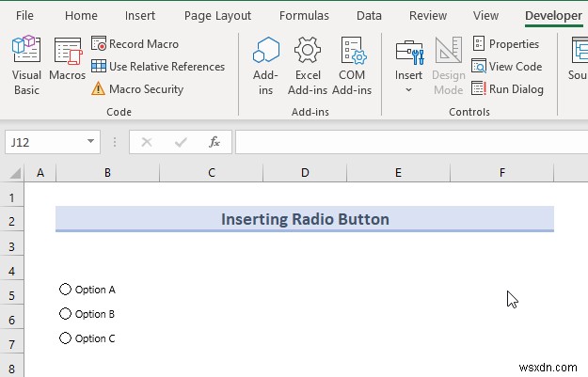Image resolution: width=588 pixels, height=377 pixels.
Task: Open Excel Add-ins manager
Action: pyautogui.click(x=308, y=66)
